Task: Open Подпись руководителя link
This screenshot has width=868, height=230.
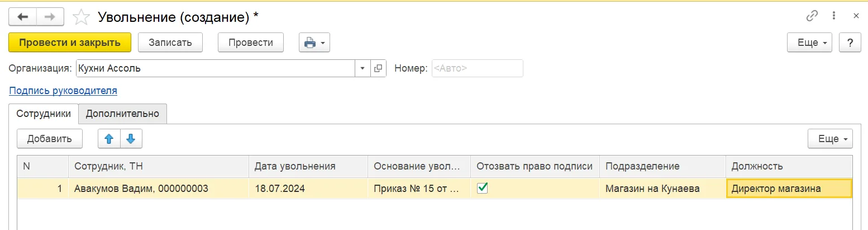Action: (63, 91)
